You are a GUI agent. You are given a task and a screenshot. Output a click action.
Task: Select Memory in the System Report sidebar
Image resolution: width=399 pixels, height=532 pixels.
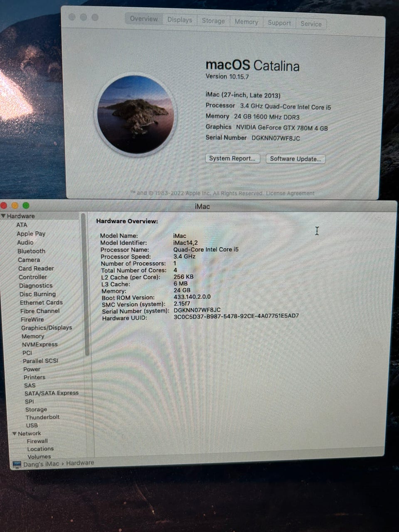(33, 336)
